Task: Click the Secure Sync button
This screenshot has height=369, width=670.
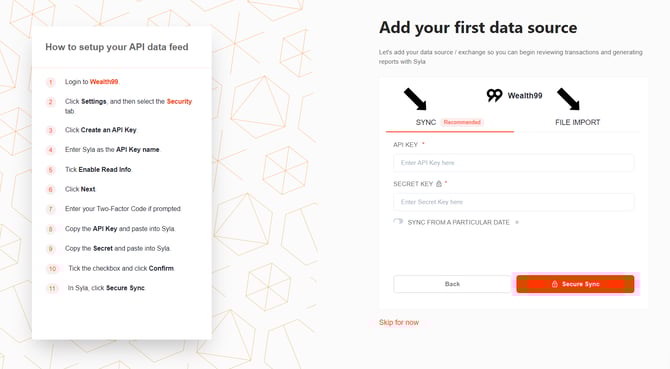Action: pyautogui.click(x=575, y=284)
